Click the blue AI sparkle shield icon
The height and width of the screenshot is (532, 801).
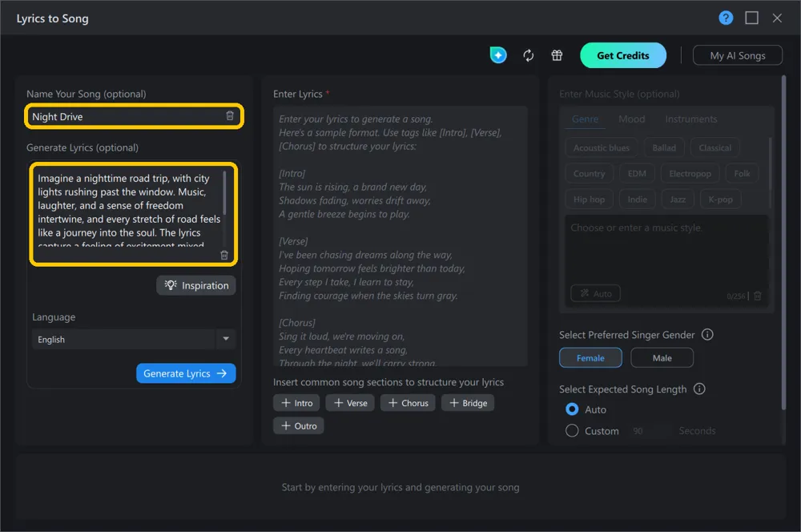498,54
